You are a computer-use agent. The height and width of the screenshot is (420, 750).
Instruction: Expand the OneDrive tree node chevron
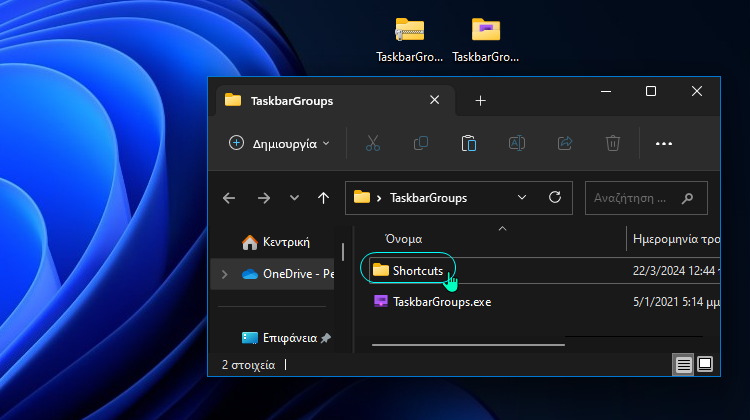click(x=224, y=274)
